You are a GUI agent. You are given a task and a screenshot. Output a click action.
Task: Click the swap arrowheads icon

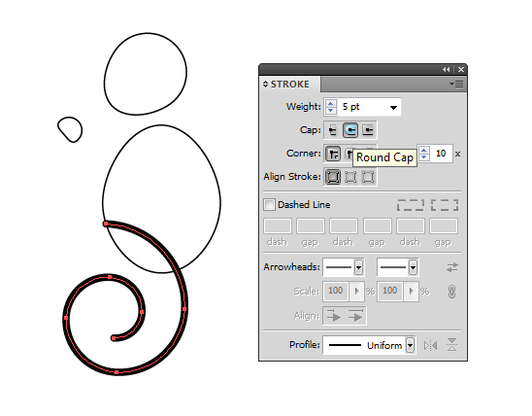[452, 267]
